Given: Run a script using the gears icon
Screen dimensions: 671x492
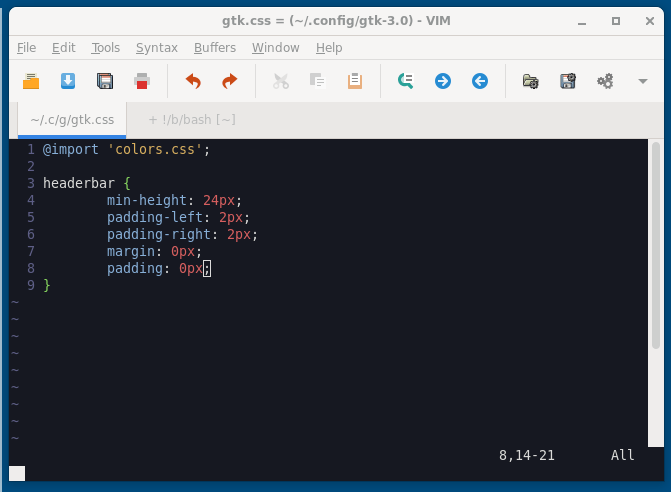Looking at the screenshot, I should 605,81.
